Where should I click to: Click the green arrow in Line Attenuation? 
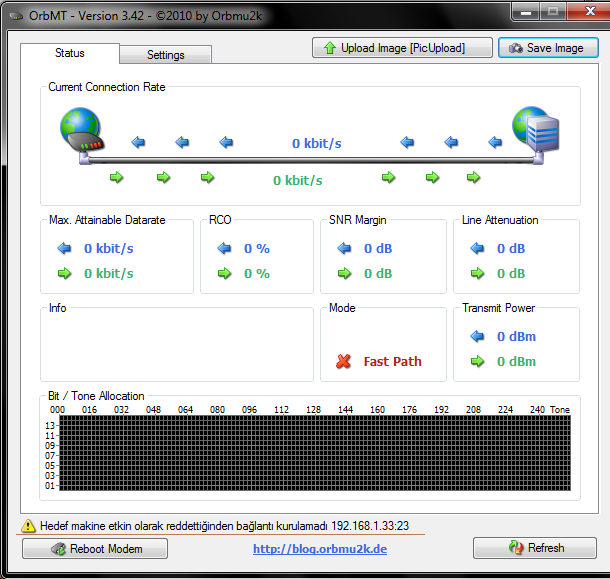477,274
